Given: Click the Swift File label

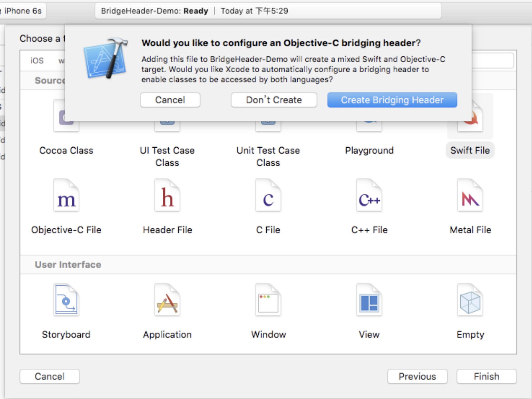Looking at the screenshot, I should 470,150.
